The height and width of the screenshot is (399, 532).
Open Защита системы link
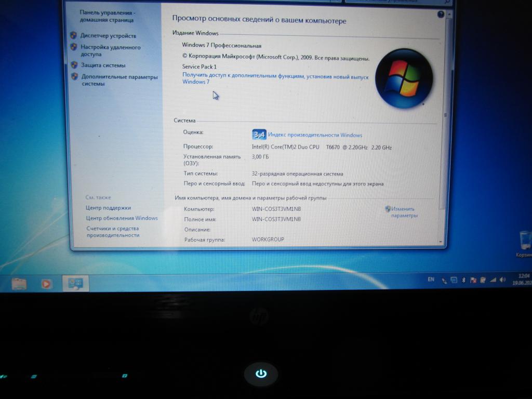click(103, 65)
